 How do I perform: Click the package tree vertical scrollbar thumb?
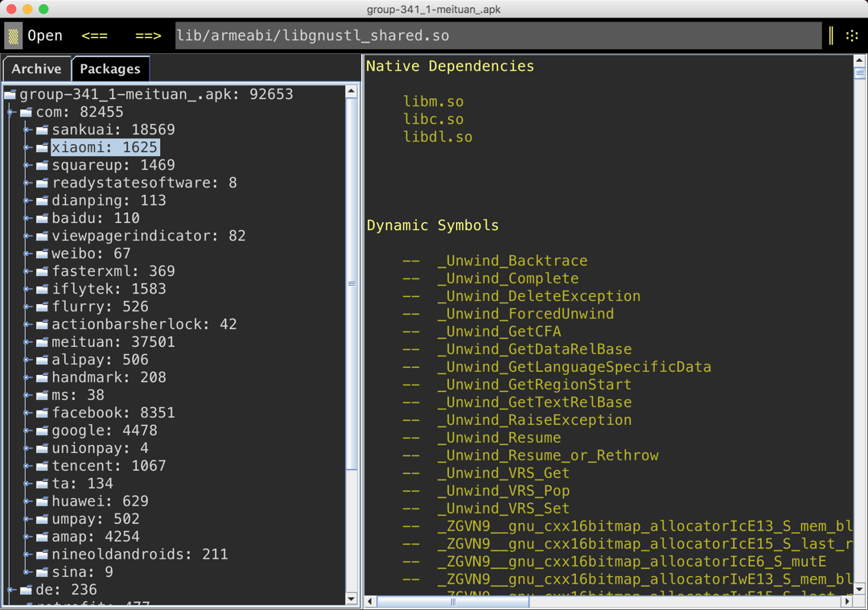click(352, 284)
